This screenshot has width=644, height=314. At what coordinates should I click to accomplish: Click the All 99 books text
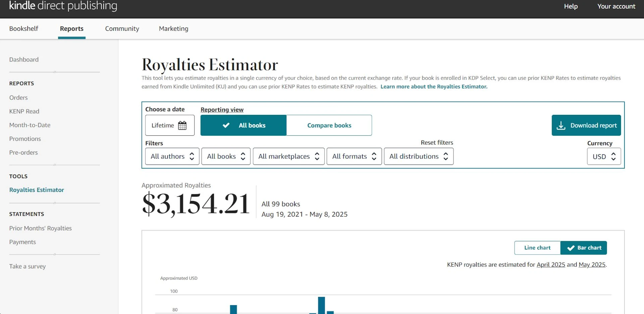pyautogui.click(x=281, y=204)
